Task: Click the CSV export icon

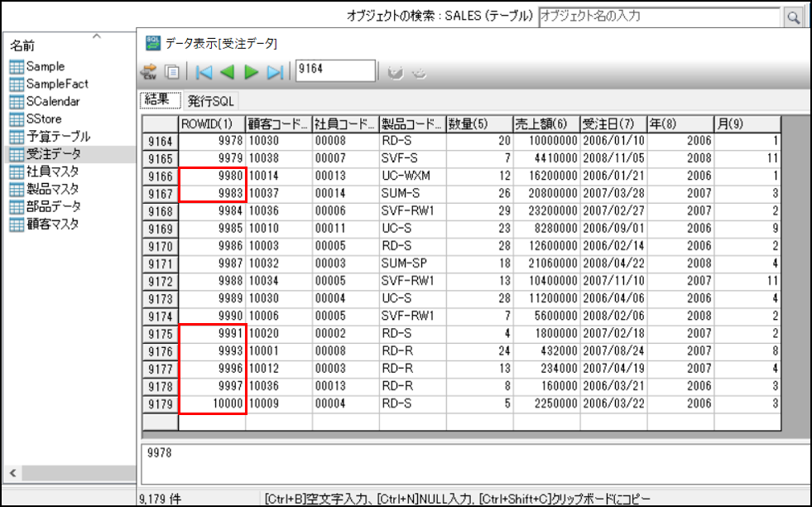Action: click(151, 72)
